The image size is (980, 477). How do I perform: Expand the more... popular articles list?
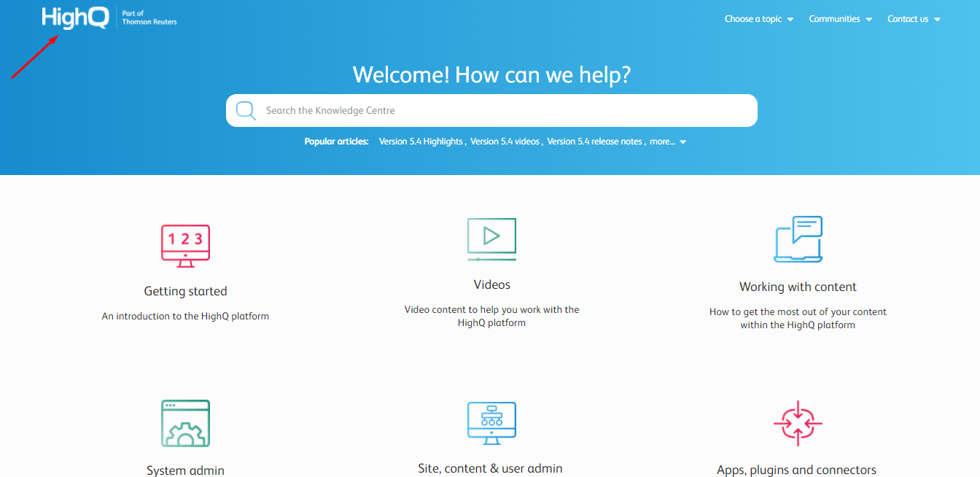click(x=668, y=141)
